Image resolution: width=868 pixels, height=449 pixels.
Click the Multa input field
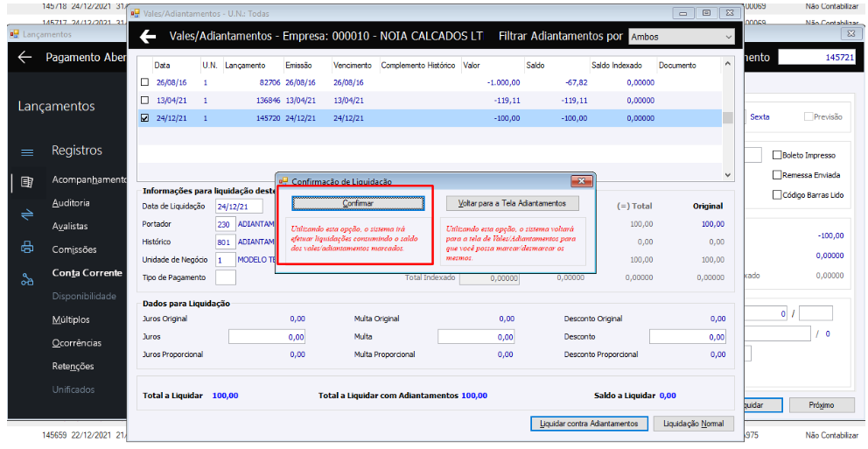[x=476, y=337]
